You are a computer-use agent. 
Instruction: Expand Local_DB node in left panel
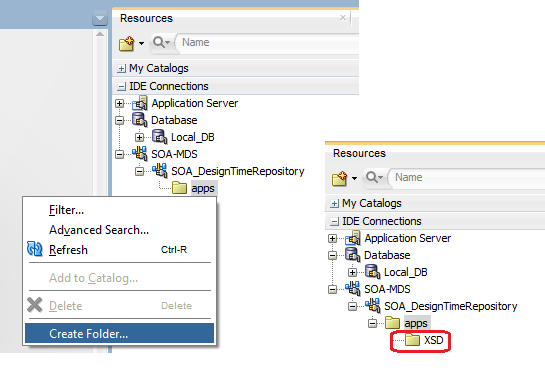139,137
